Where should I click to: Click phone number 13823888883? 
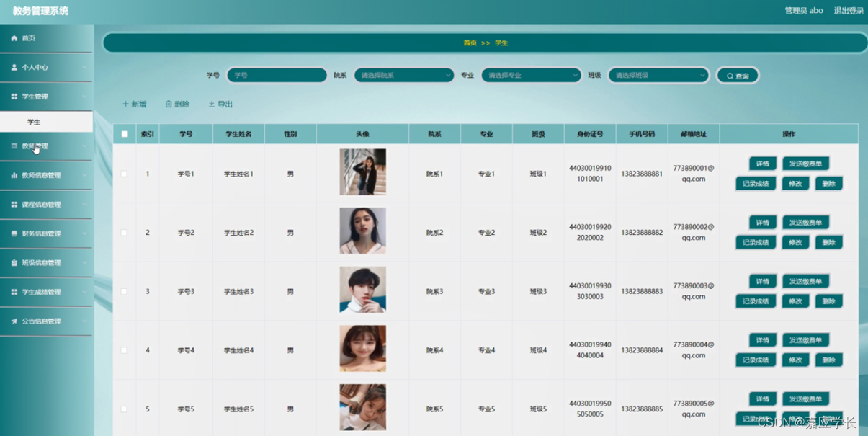(x=642, y=291)
